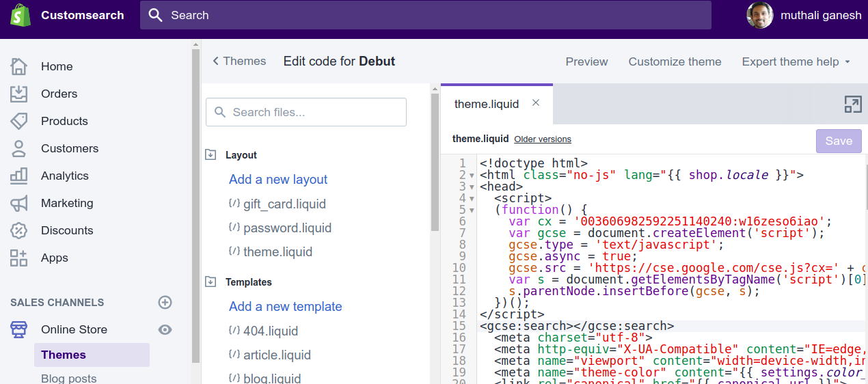Open Products in sidebar
Viewport: 868px width, 384px height.
(x=64, y=121)
